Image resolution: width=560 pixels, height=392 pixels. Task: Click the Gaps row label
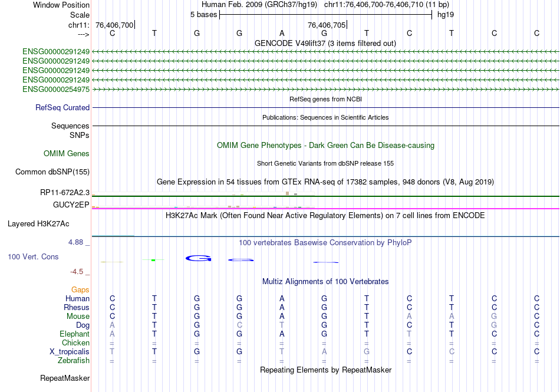tap(80, 289)
